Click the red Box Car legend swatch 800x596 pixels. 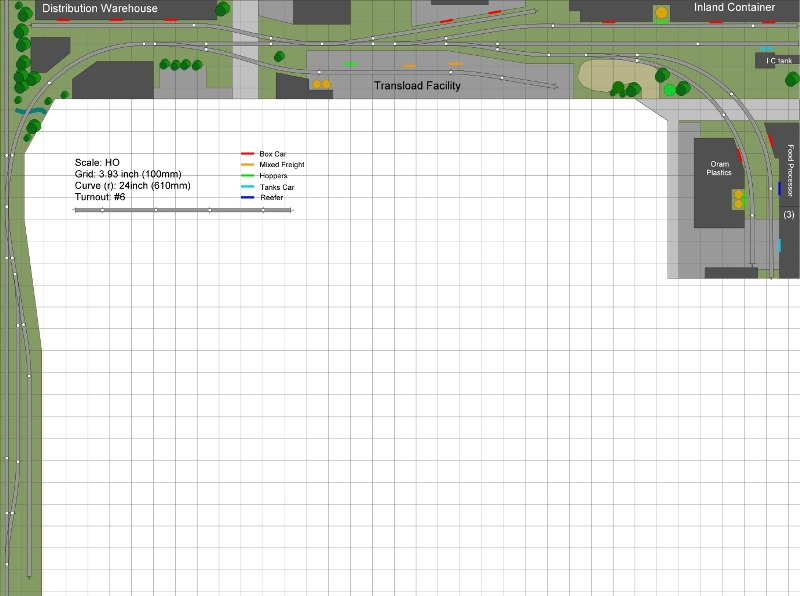click(x=247, y=153)
